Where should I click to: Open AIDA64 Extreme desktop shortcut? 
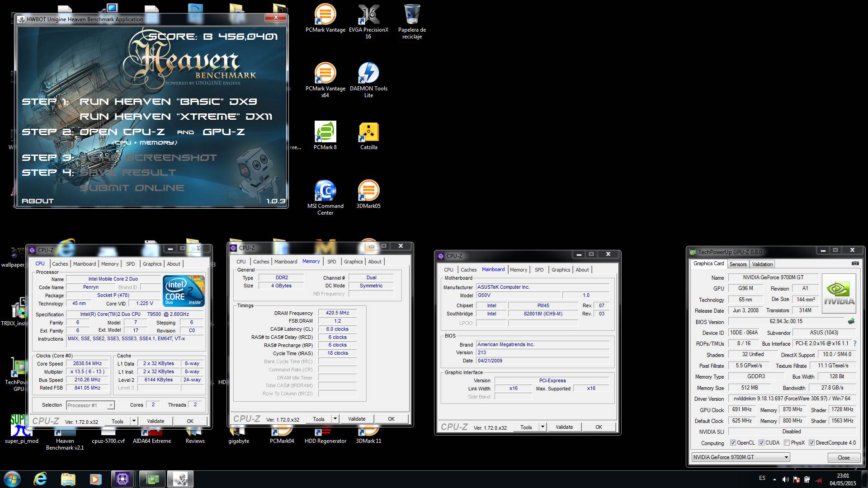click(x=151, y=436)
